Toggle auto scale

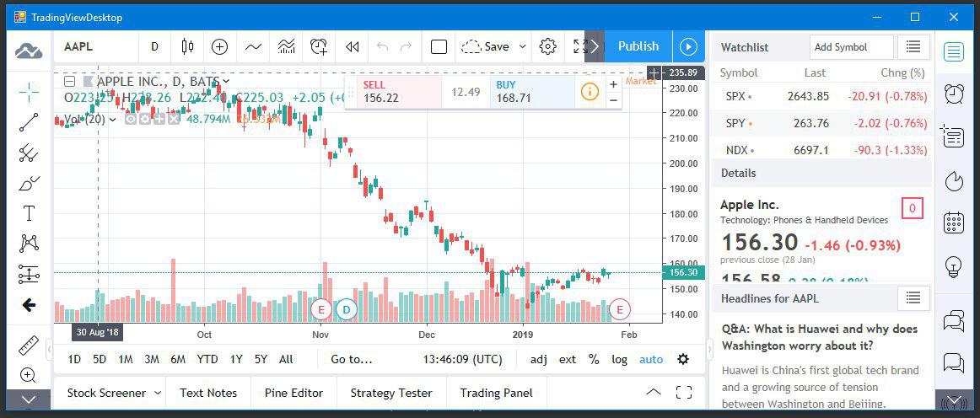[x=651, y=359]
